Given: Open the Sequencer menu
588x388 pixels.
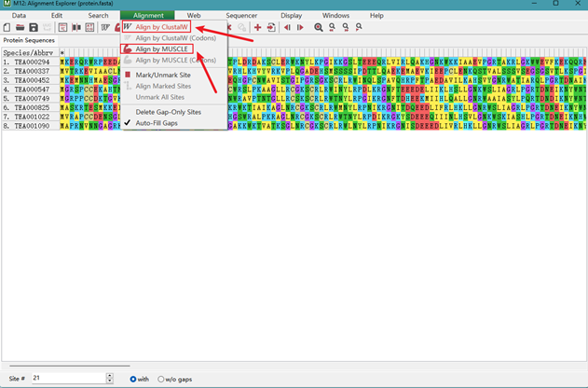Looking at the screenshot, I should tap(241, 15).
